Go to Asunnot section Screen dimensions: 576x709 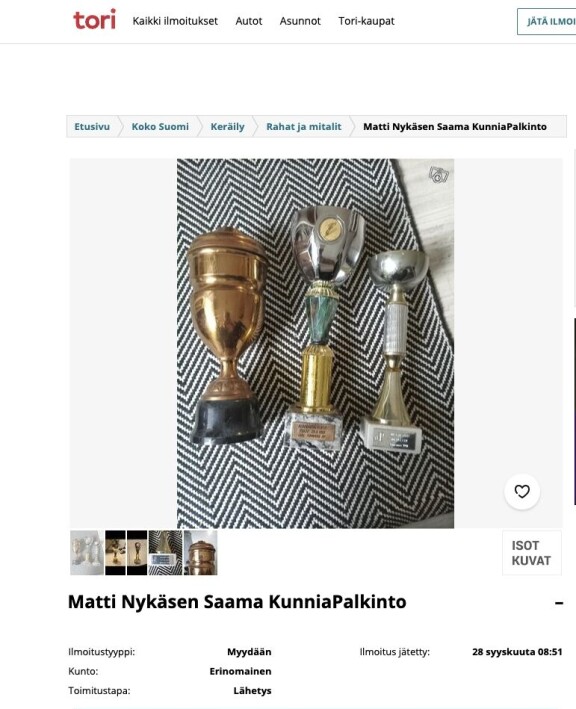click(300, 21)
